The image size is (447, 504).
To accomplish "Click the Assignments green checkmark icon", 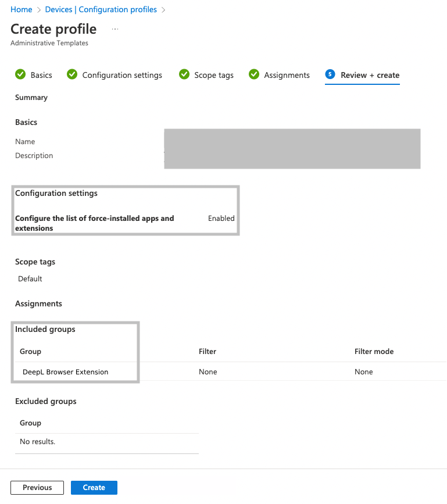I will point(254,74).
